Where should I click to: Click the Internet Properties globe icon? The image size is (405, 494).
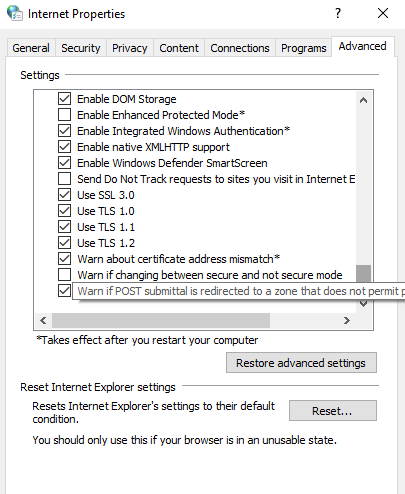point(15,13)
